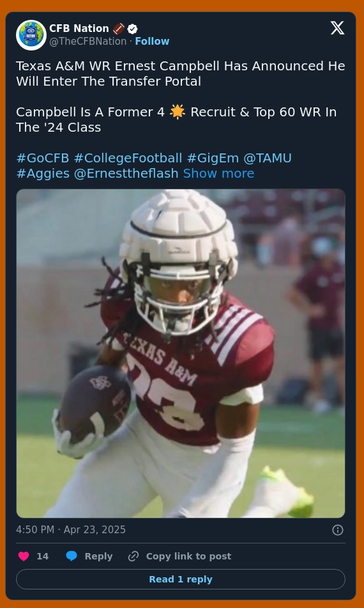This screenshot has height=608, width=364.
Task: Click the football emoji by account name
Action: (119, 29)
